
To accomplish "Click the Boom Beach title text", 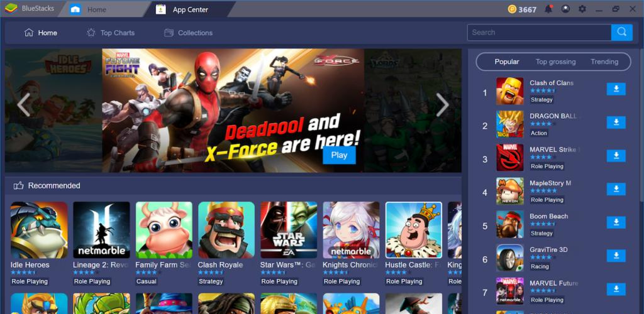I will [x=548, y=216].
